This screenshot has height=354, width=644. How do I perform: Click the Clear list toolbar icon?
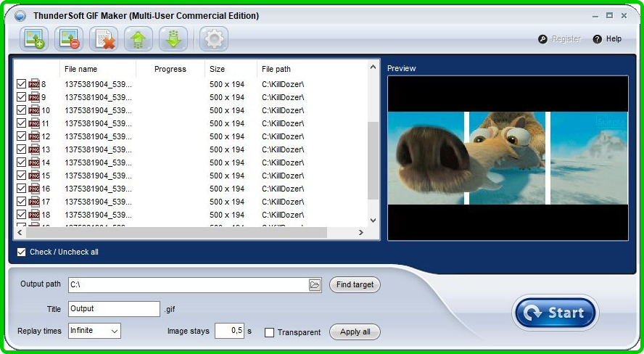(104, 39)
